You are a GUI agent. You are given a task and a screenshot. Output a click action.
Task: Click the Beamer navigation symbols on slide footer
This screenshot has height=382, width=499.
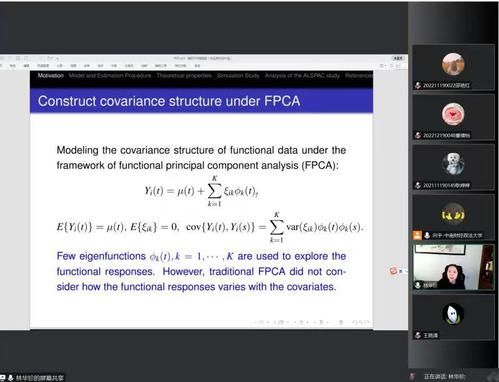coord(311,322)
